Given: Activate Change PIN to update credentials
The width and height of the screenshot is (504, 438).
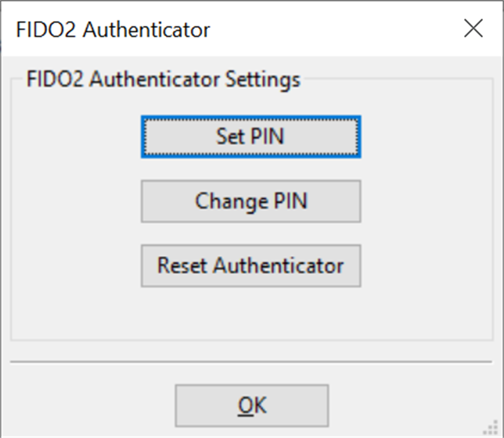Looking at the screenshot, I should (252, 201).
